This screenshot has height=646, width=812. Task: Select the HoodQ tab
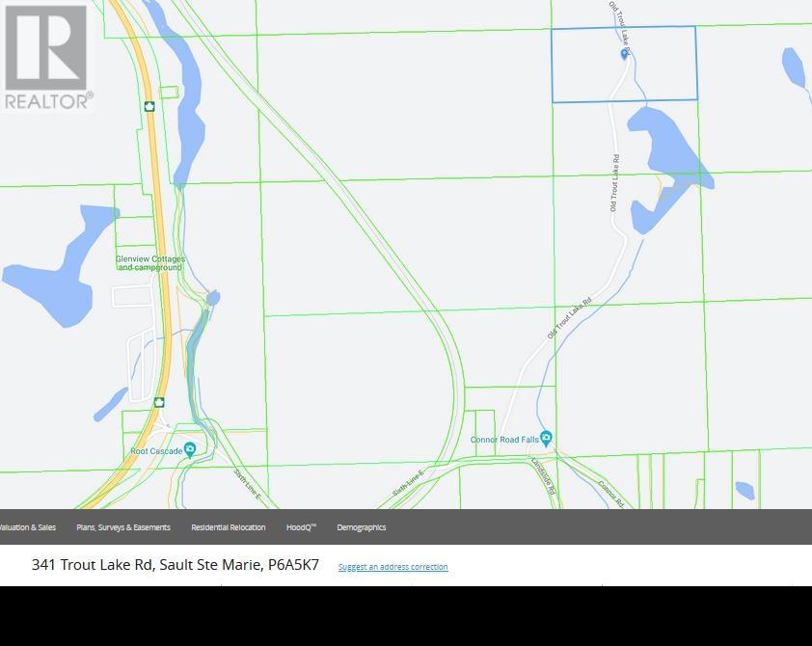click(301, 527)
